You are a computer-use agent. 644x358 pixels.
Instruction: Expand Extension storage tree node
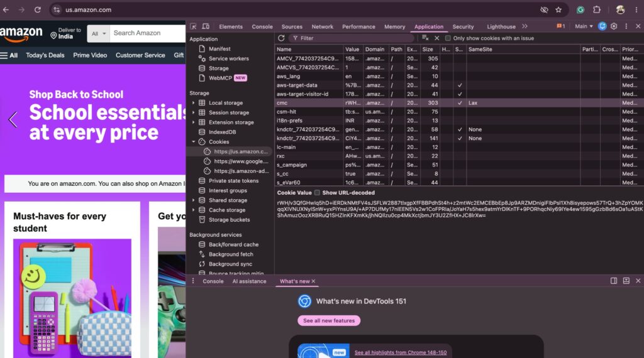194,122
